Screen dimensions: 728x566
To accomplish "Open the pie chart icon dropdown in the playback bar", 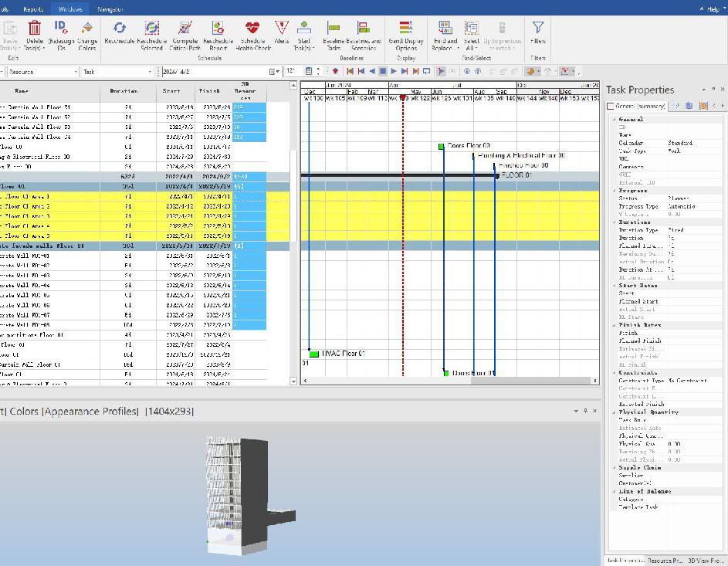I will tap(539, 72).
